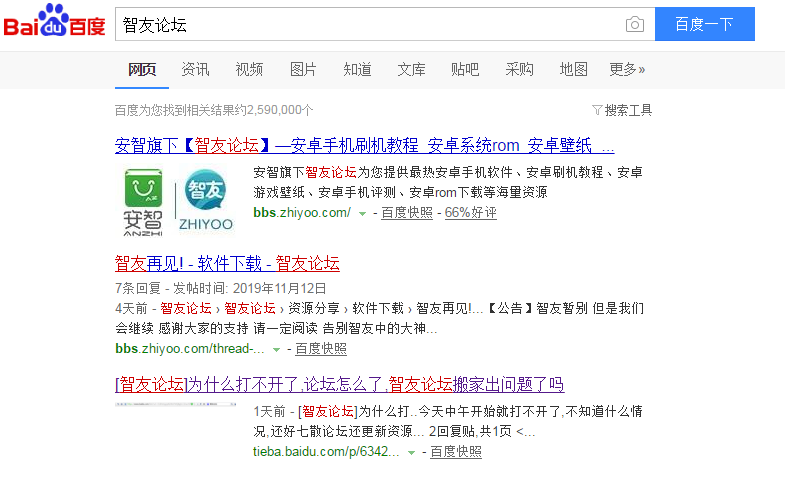Click the 安智 ANZHI logo thumbnail

coord(143,202)
